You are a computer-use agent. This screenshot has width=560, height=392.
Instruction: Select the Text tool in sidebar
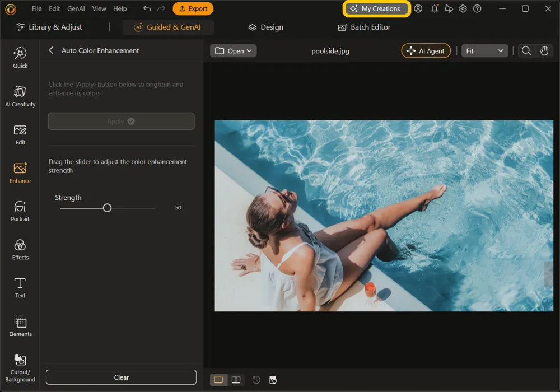tap(20, 288)
